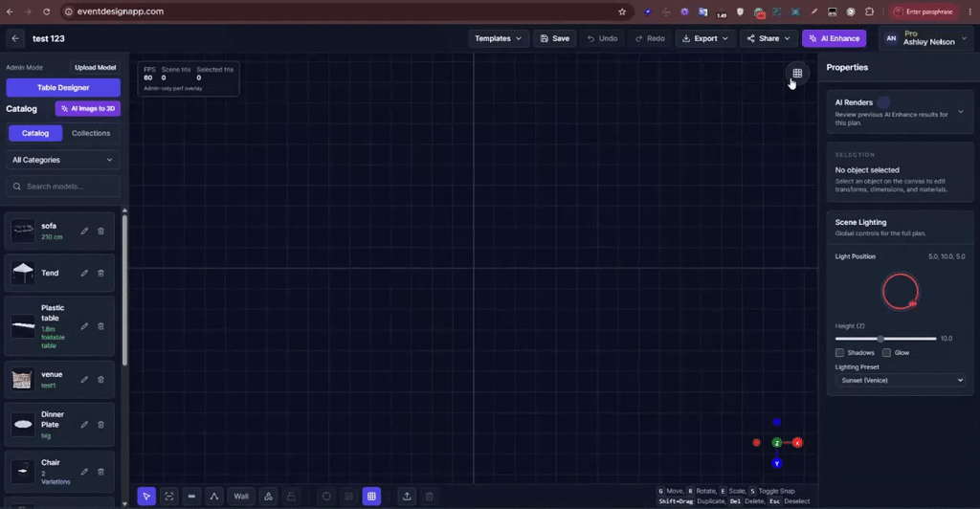Viewport: 980px width, 509px height.
Task: Edit the Dinner Plate item
Action: (84, 425)
